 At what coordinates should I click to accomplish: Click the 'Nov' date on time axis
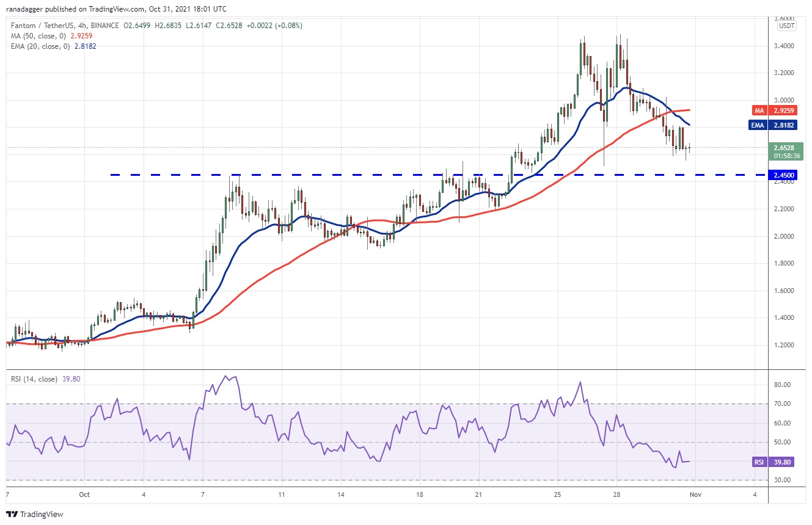696,494
